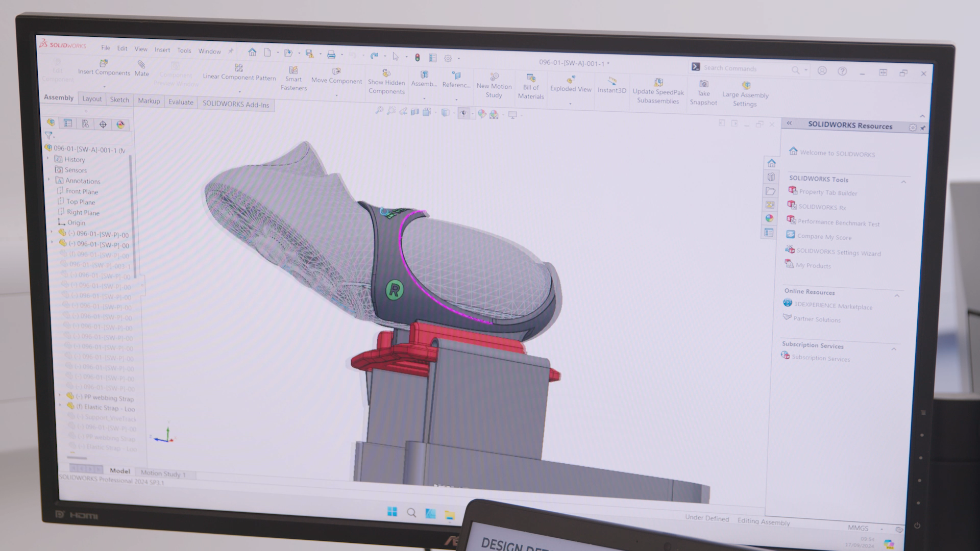Expand the History tree node
This screenshot has width=980, height=551.
pos(48,159)
